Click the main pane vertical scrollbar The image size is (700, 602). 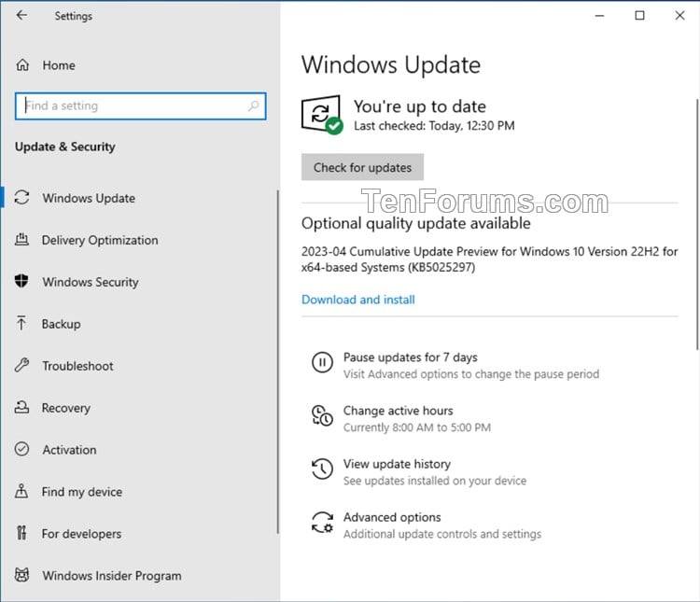[697, 224]
